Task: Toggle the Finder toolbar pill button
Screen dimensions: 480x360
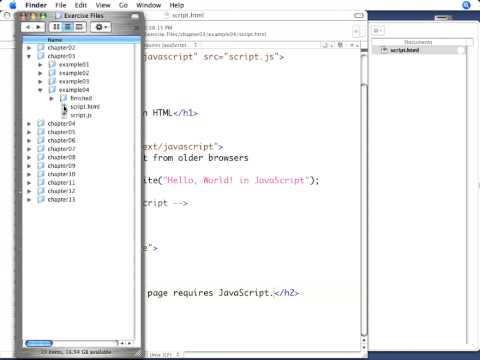Action: 135,16
